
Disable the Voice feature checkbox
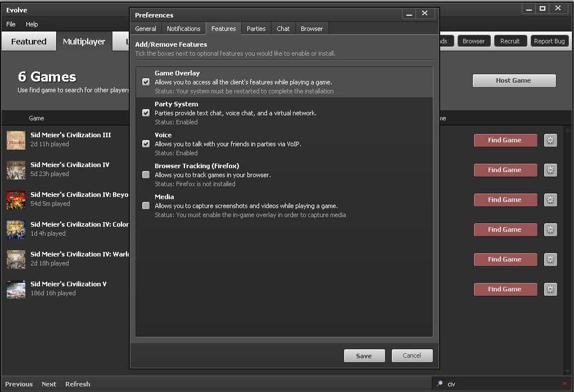tap(146, 143)
